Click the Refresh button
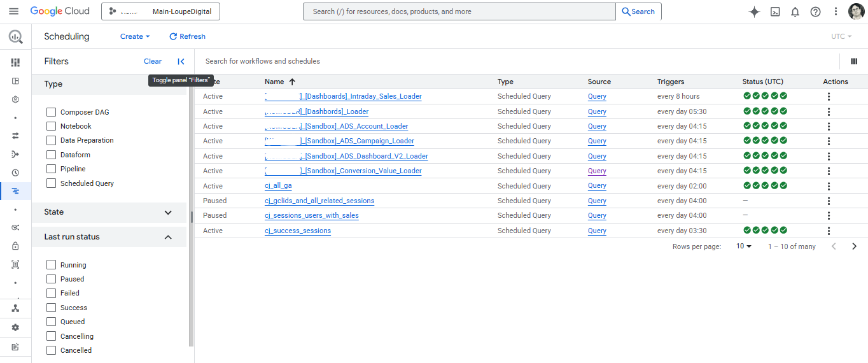The image size is (868, 363). 187,36
